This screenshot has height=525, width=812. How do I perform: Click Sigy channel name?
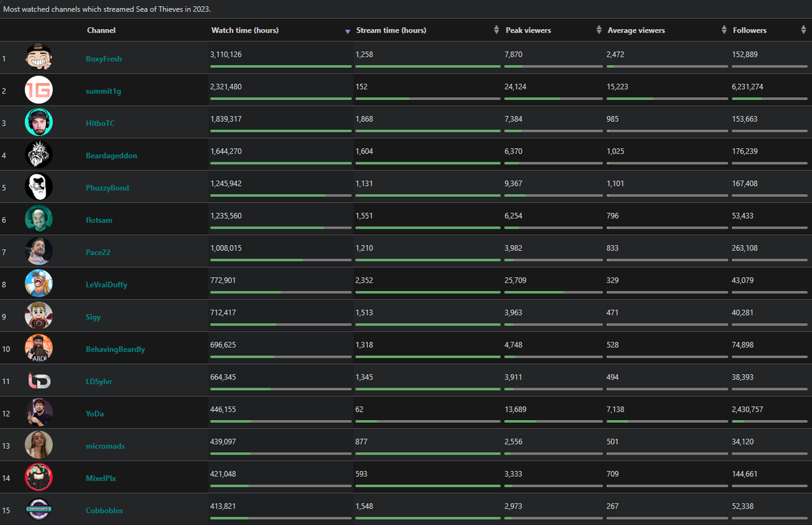(x=93, y=317)
